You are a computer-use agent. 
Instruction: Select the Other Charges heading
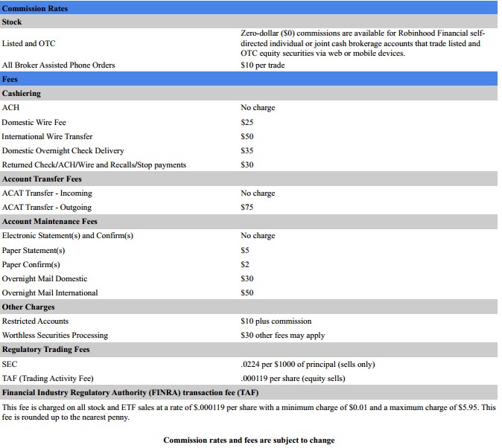[28, 307]
